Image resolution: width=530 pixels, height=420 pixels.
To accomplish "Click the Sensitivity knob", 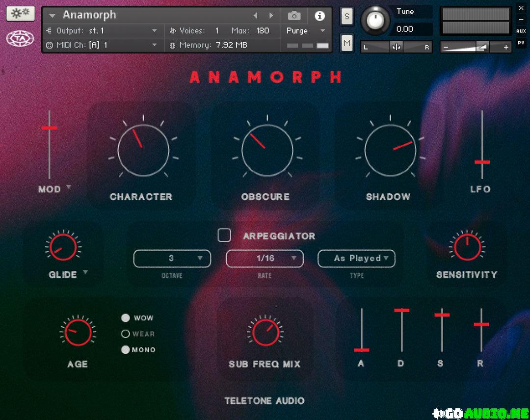I will [x=468, y=247].
